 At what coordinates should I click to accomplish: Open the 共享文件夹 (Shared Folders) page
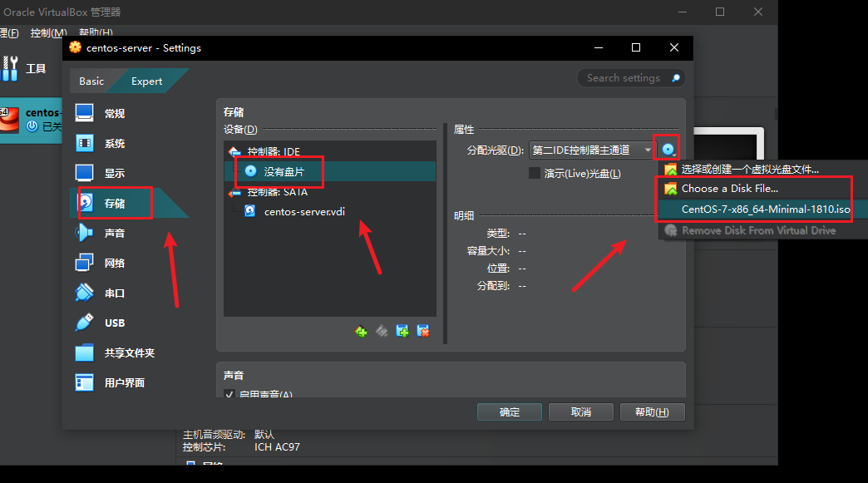(x=115, y=352)
